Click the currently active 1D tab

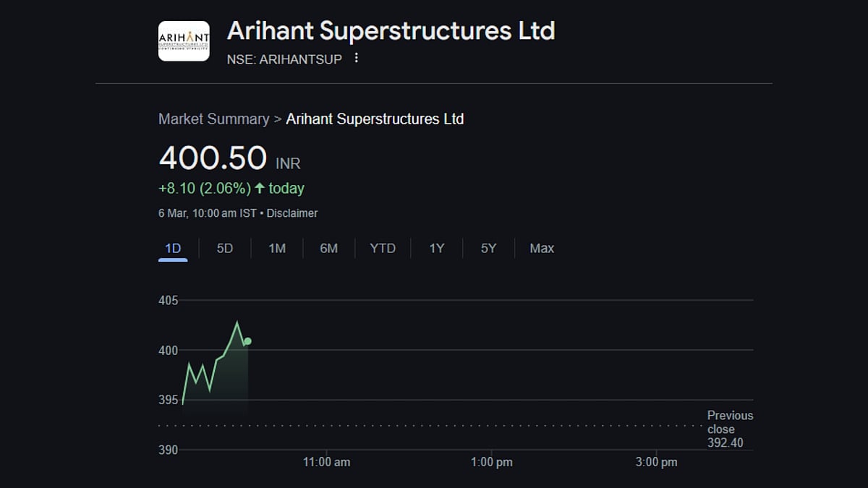(173, 248)
